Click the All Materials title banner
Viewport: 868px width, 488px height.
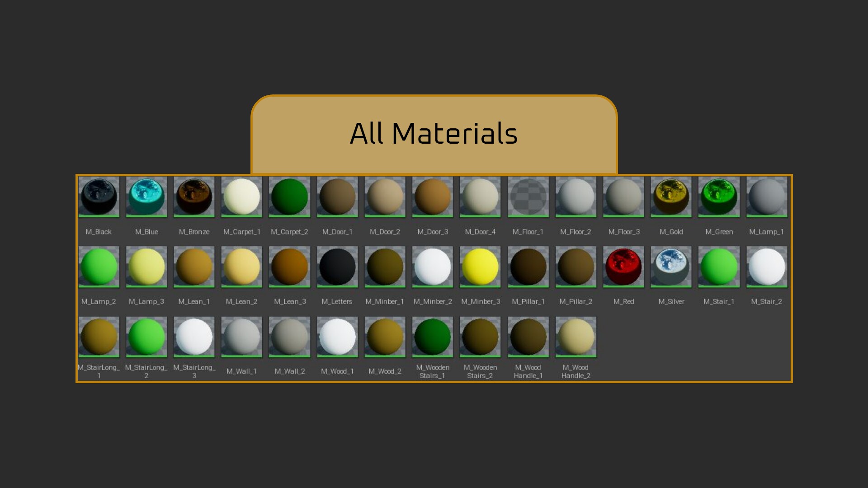point(434,134)
